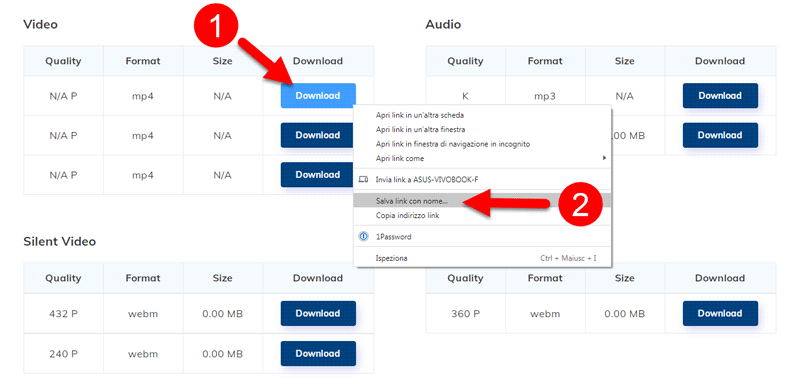Screen dimensions: 793x384
Task: Select Ispeziona from the context menu
Action: 482,258
